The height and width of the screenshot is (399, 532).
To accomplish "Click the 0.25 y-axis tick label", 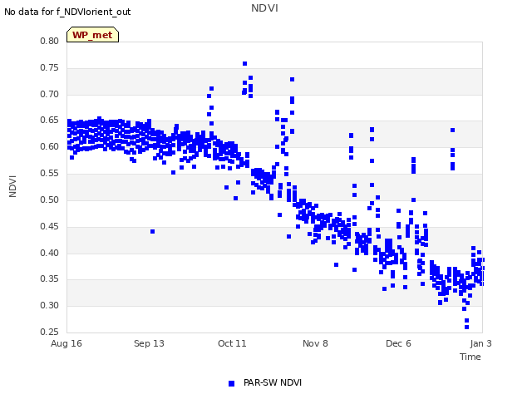I will [50, 332].
